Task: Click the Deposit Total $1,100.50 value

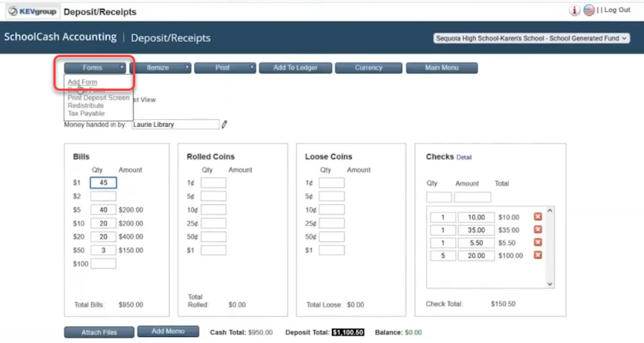Action: point(348,332)
